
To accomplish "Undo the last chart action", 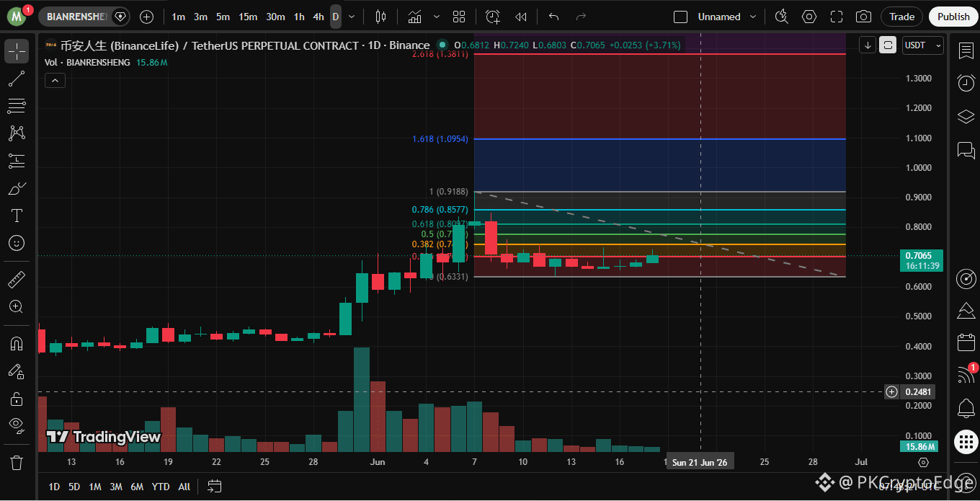I will (x=553, y=16).
